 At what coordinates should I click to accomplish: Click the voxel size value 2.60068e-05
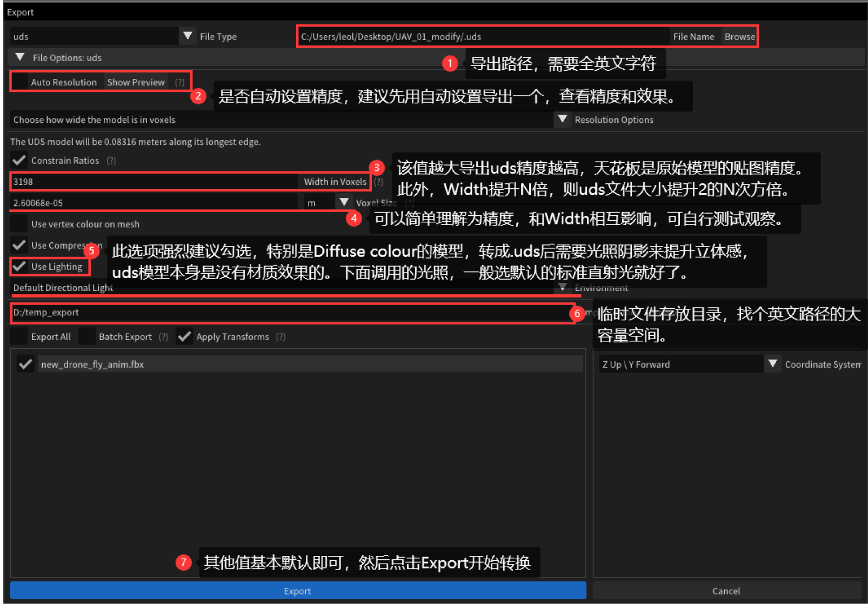[x=155, y=203]
